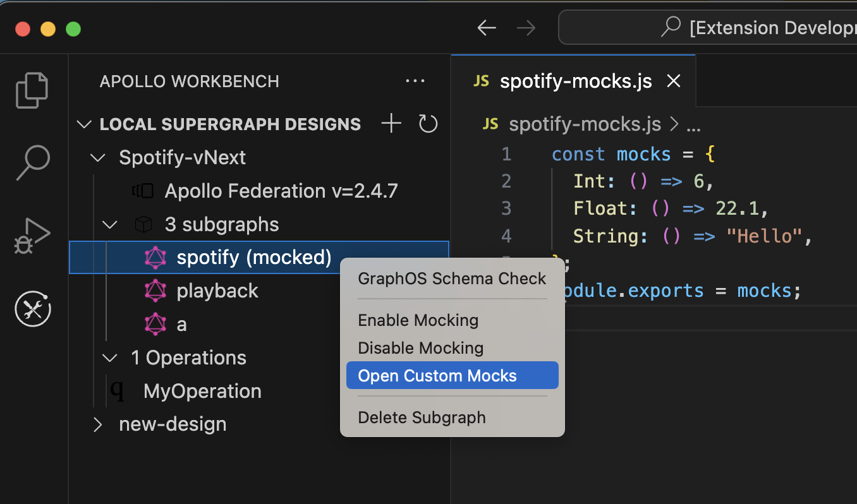Click the refresh icon for local supergraph designs
This screenshot has width=857, height=504.
click(428, 124)
